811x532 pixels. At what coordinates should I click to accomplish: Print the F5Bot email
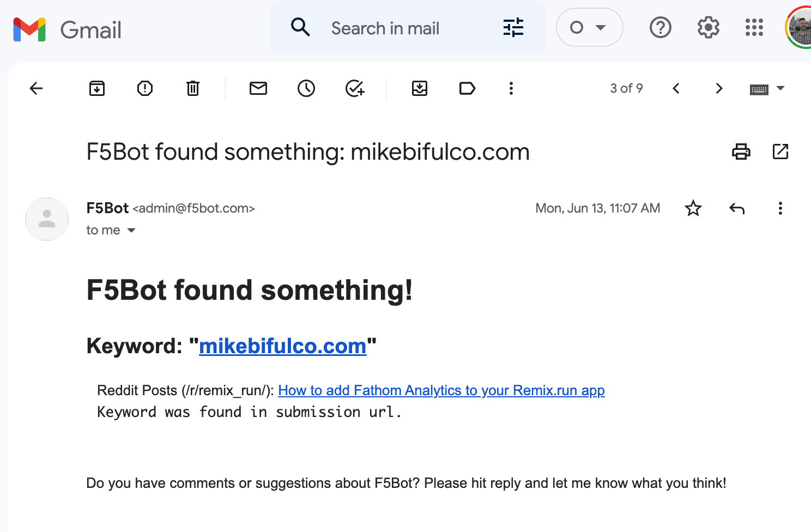[741, 152]
